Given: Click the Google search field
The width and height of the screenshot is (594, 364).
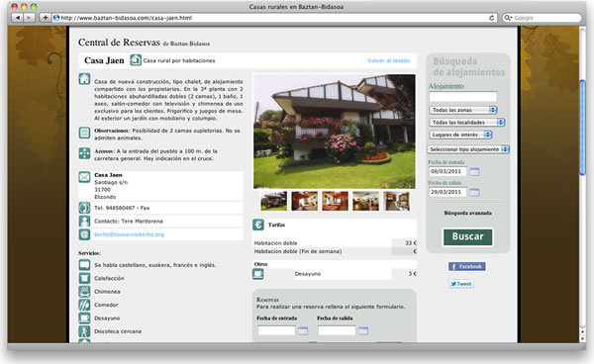Looking at the screenshot, I should (x=542, y=18).
